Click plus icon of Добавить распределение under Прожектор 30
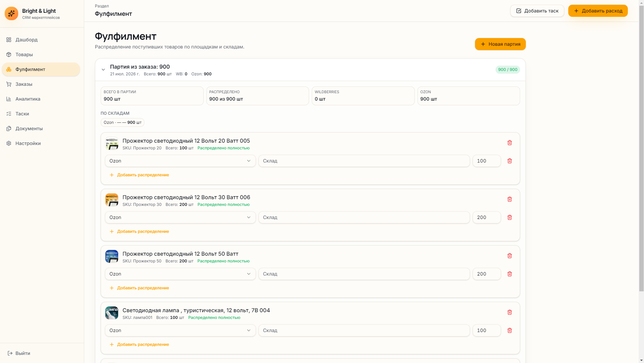Image resolution: width=644 pixels, height=363 pixels. pos(112,231)
